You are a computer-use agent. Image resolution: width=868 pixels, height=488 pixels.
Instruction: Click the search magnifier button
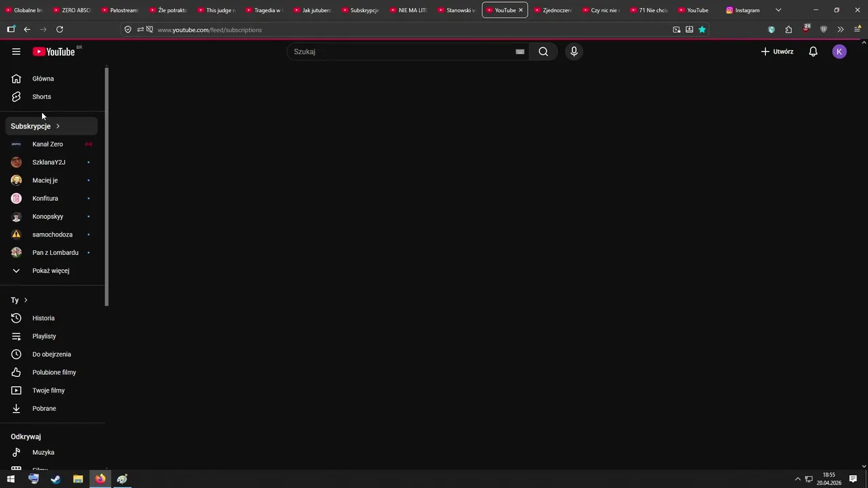click(x=543, y=52)
